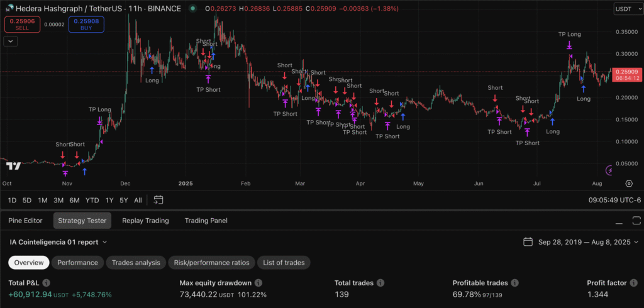The image size is (644, 308).
Task: Select the 1Y time range
Action: click(109, 201)
